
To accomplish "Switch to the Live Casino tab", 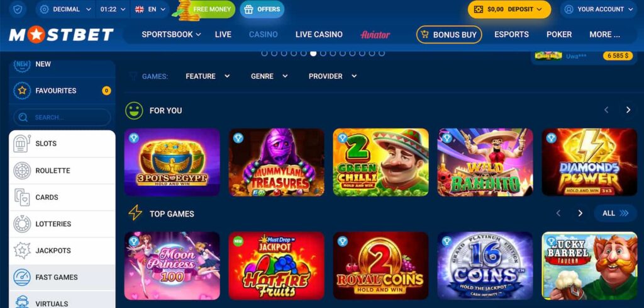I will pyautogui.click(x=319, y=35).
